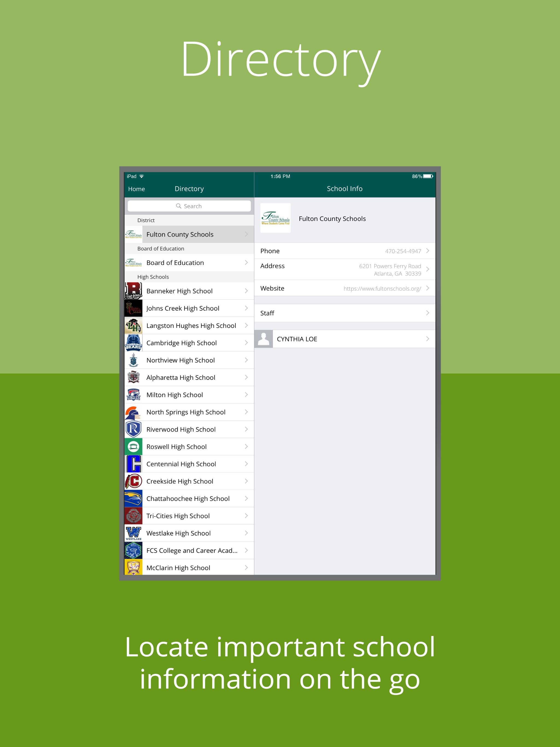
Task: Tap the Riverwood R shield logo
Action: [133, 429]
